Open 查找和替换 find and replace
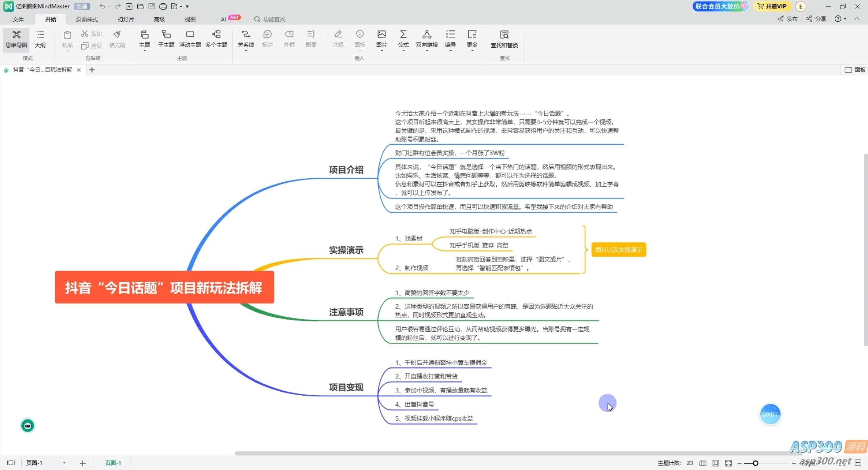Image resolution: width=868 pixels, height=470 pixels. pyautogui.click(x=504, y=39)
